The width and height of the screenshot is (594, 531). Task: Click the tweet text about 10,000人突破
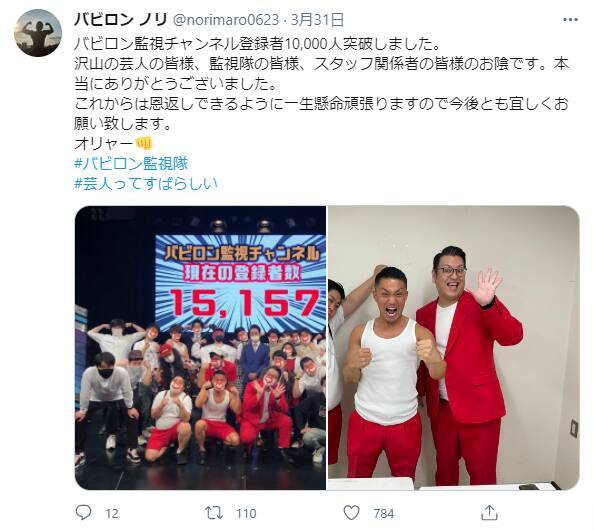pos(258,44)
